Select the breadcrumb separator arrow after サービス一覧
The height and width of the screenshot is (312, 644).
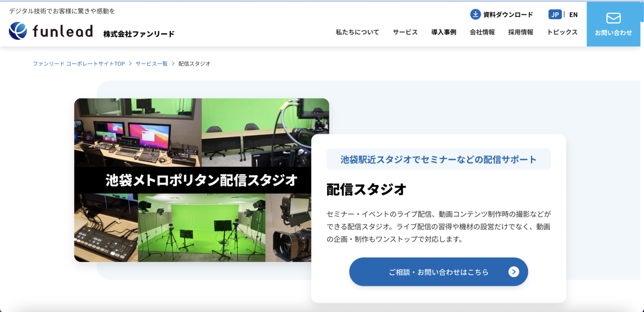172,63
